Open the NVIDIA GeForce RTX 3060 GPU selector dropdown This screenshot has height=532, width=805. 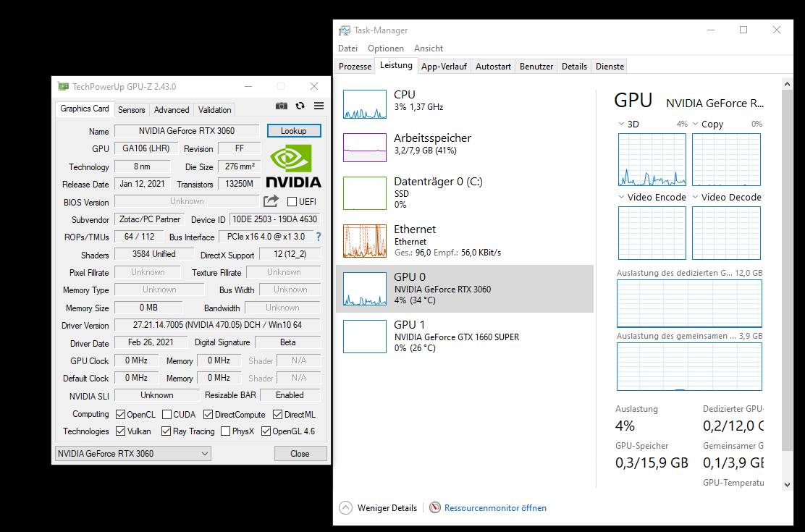point(133,453)
